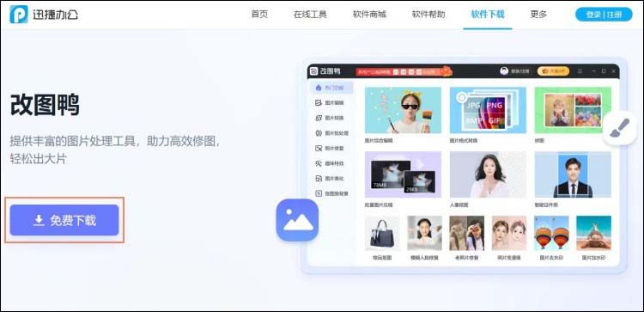Viewport: 644px width, 312px height.
Task: Click the 智能证件照 caption text
Action: pos(546,205)
